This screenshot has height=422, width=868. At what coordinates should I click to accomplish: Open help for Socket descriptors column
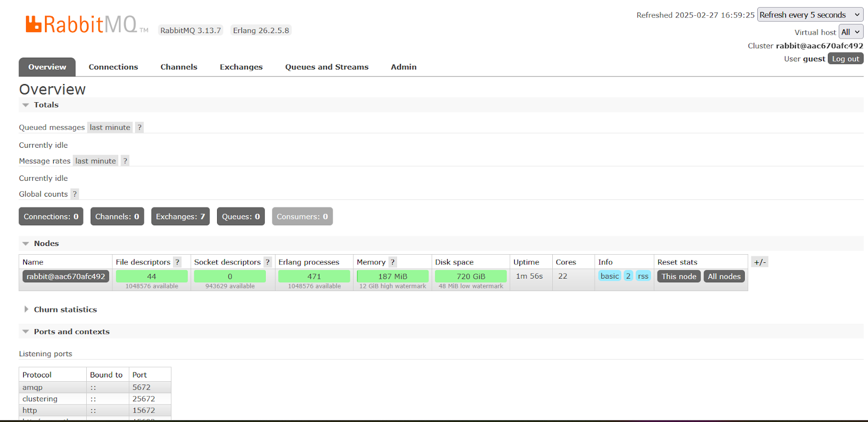click(x=267, y=262)
